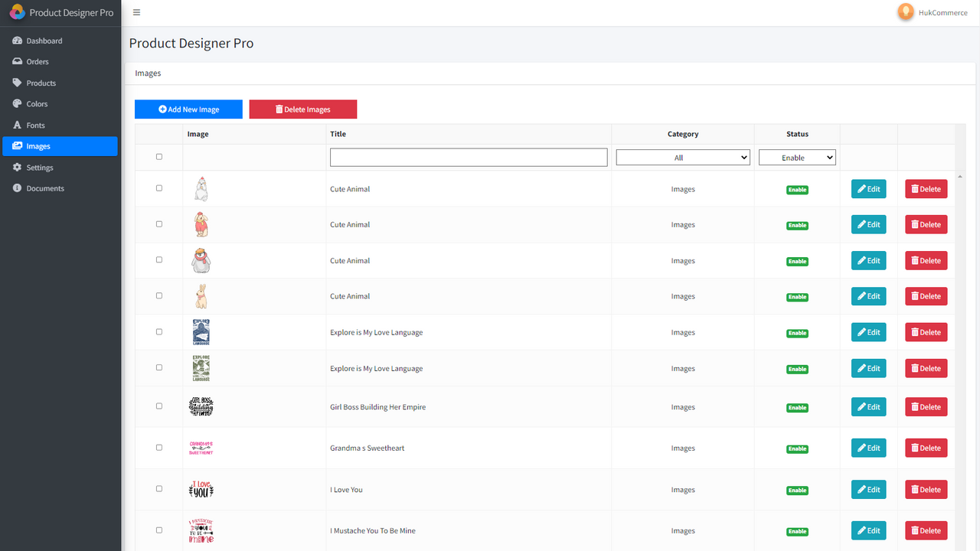This screenshot has width=980, height=551.
Task: Open the Settings gear icon
Action: pyautogui.click(x=17, y=167)
